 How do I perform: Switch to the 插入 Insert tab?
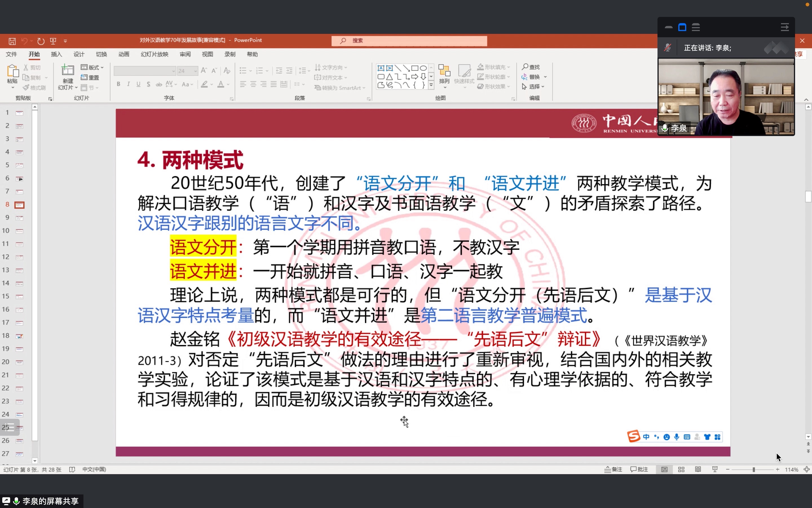pos(56,54)
